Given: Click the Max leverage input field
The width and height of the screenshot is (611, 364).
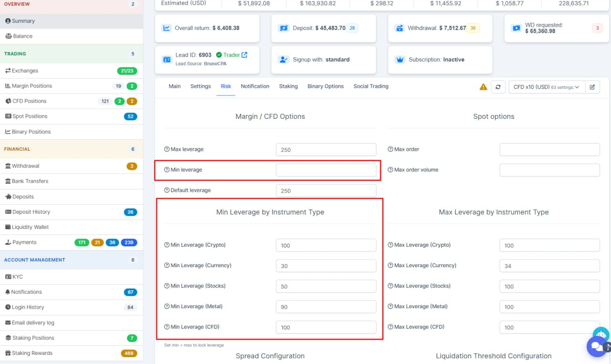Looking at the screenshot, I should click(326, 150).
